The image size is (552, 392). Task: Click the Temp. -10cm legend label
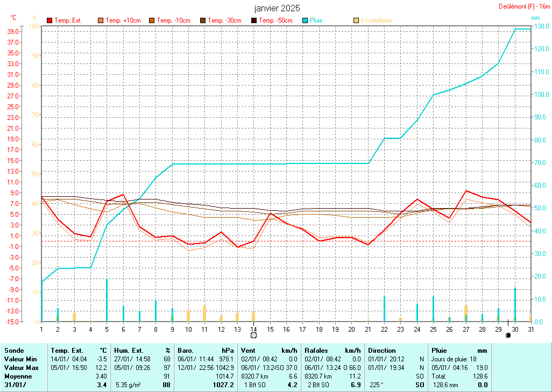tap(173, 20)
